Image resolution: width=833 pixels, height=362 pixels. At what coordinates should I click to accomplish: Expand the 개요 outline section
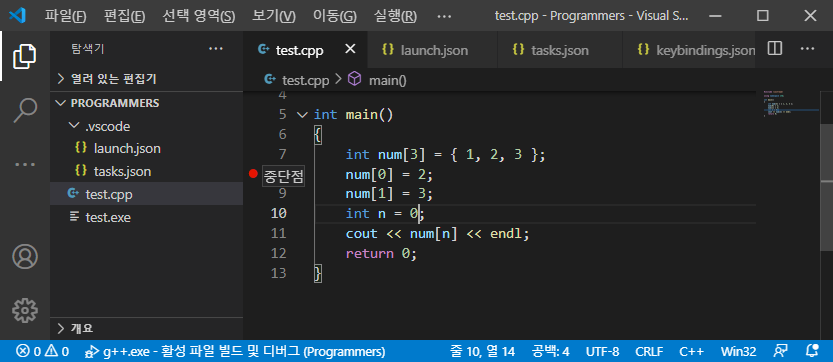point(147,328)
